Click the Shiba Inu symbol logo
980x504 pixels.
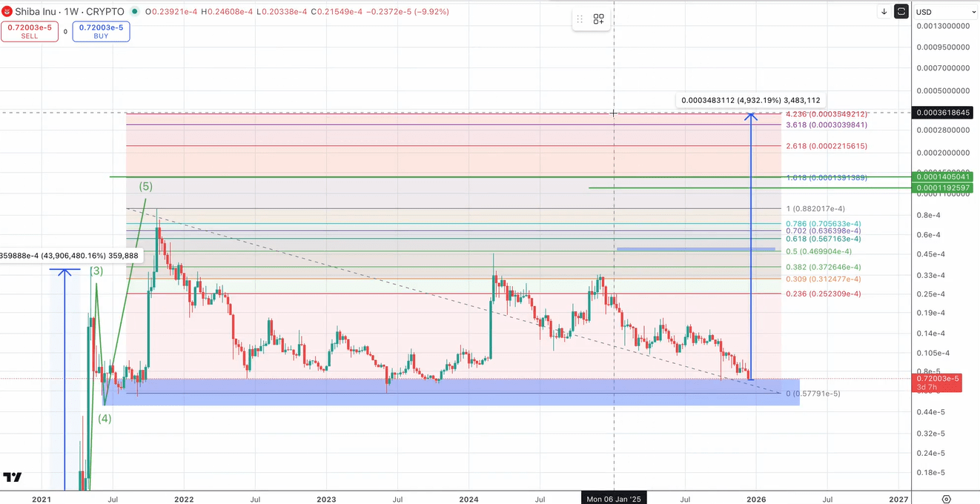pos(7,12)
